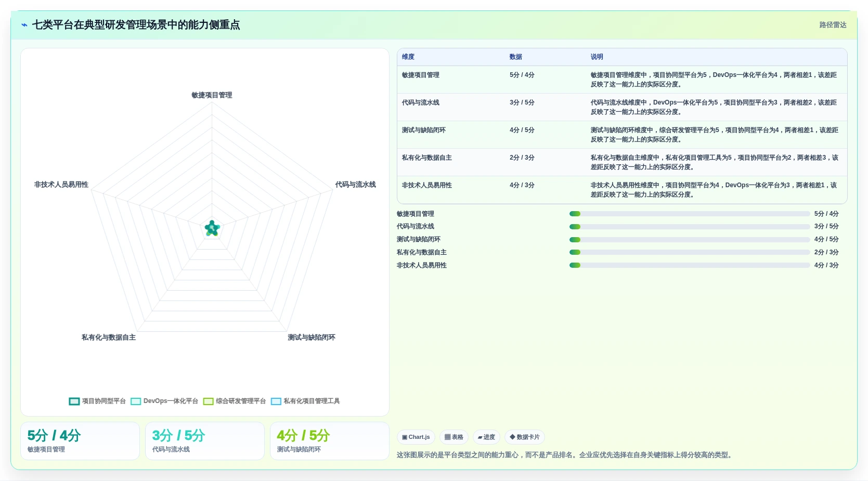Click the 私有化与数据自主 radar axis label
The image size is (868, 481).
click(x=109, y=337)
